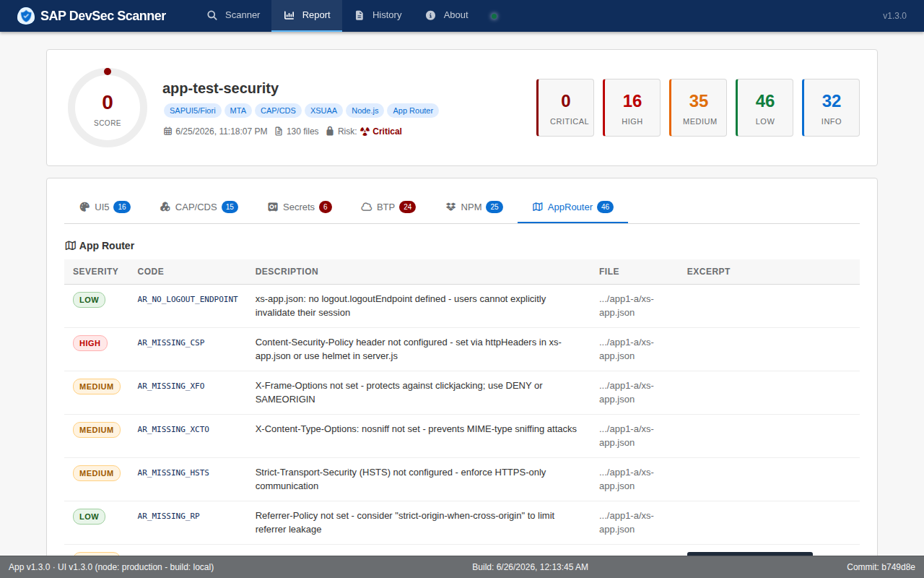Click the app-test-security project title
924x578 pixels.
(x=220, y=88)
